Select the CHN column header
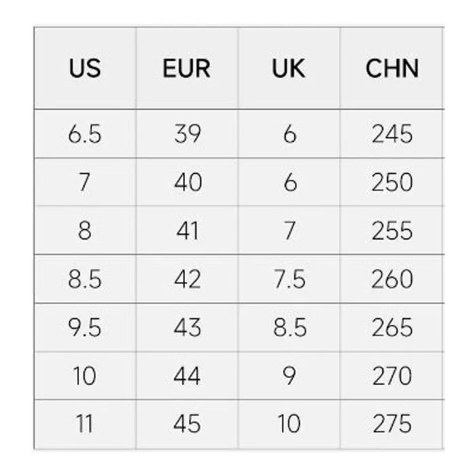Screen dimensions: 476x476 (392, 69)
